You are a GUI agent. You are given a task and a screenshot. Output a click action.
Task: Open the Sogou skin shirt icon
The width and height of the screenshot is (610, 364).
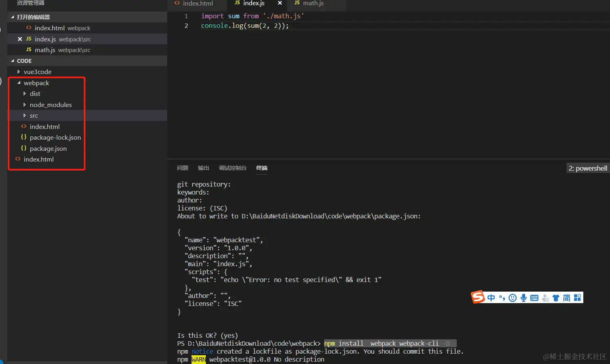(556, 298)
